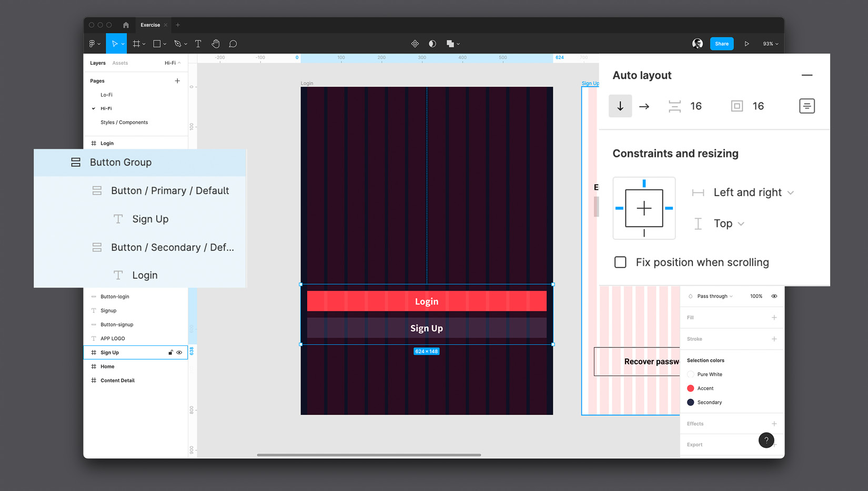Open the Comment tool
Image resolution: width=868 pixels, height=491 pixels.
(x=233, y=44)
